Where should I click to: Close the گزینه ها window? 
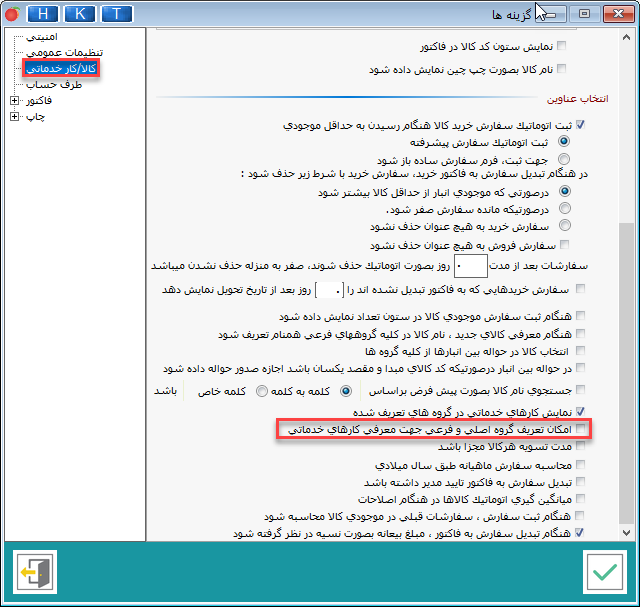[618, 14]
